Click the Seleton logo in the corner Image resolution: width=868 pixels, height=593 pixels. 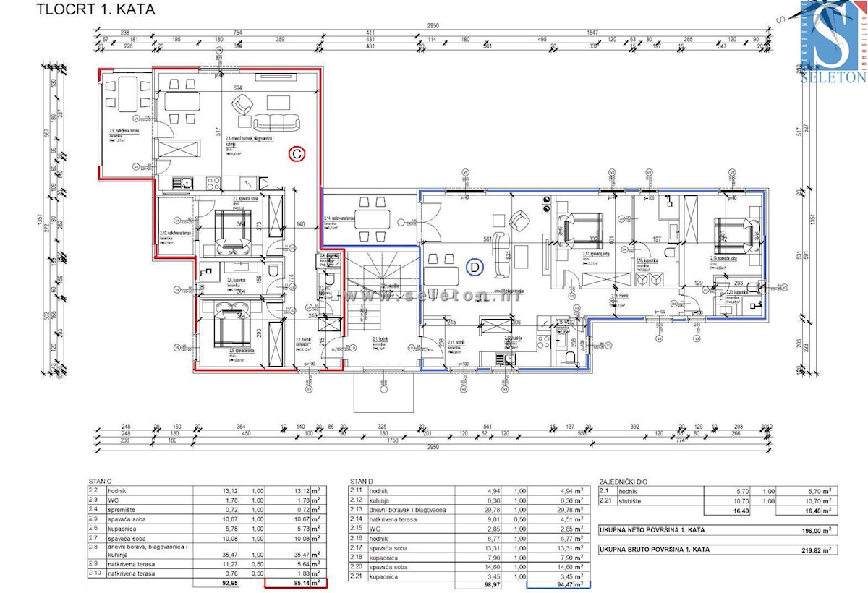click(832, 43)
